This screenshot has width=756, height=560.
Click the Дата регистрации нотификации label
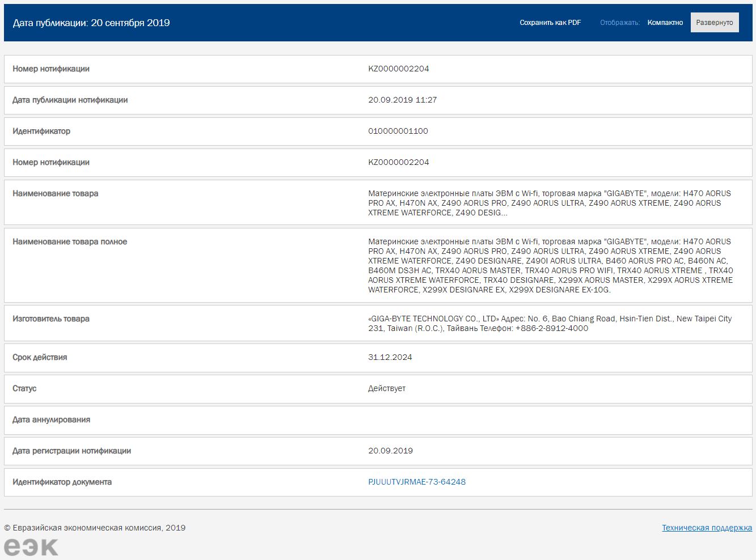pyautogui.click(x=72, y=451)
